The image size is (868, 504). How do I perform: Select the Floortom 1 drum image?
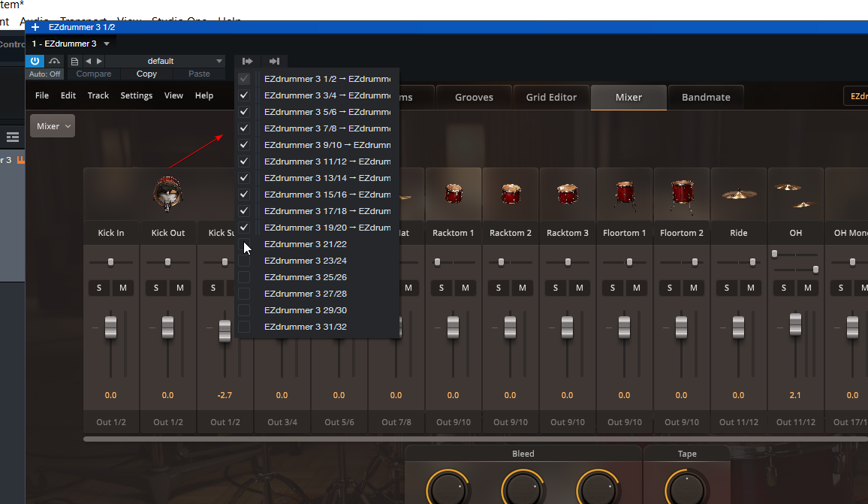point(625,195)
